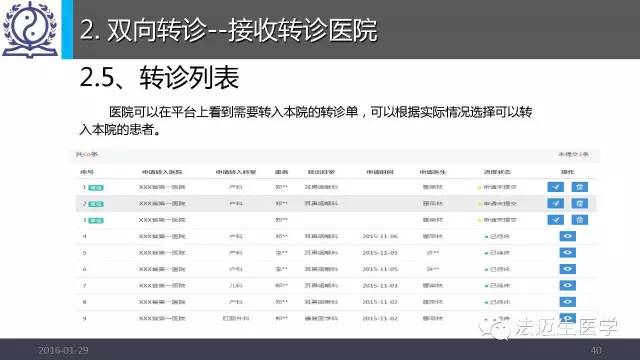The height and width of the screenshot is (360, 640).
Task: Click the eye icon for row 6
Action: (x=567, y=269)
